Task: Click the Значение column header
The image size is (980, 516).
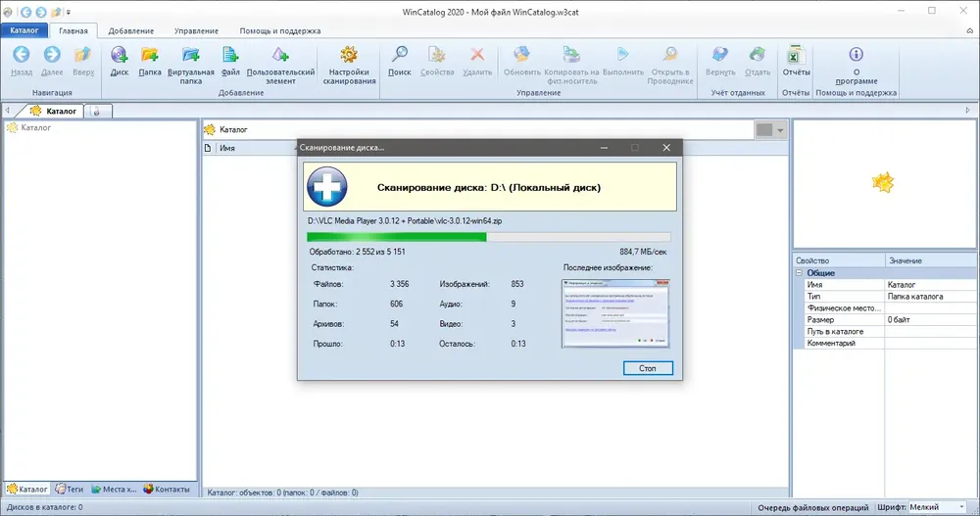Action: 931,260
